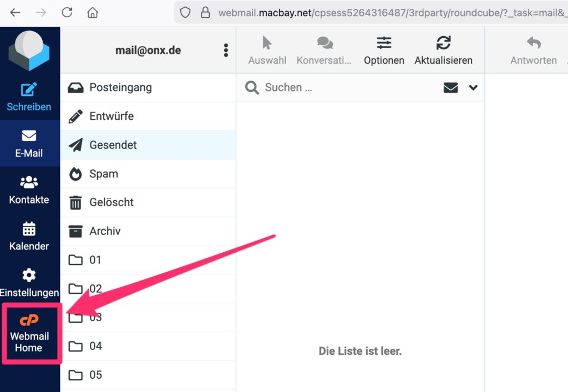The height and width of the screenshot is (392, 568).
Task: Toggle the unread messages envelope filter
Action: pos(450,88)
